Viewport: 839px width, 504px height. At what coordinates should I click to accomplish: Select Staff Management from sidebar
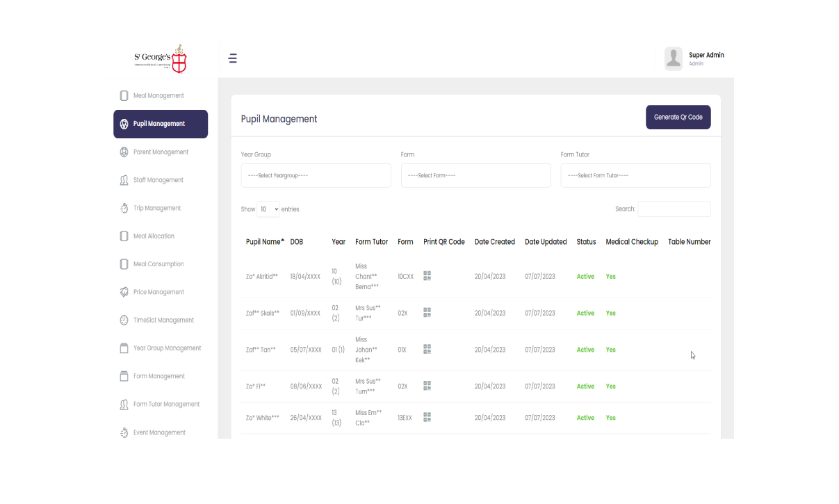158,180
